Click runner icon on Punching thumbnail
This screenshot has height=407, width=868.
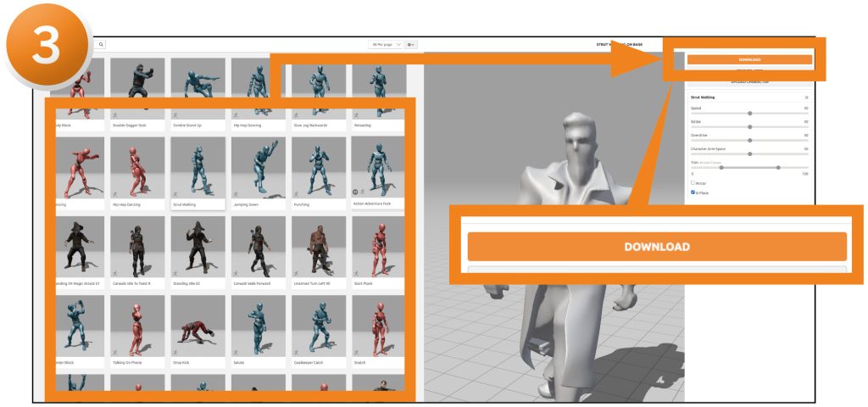tap(296, 194)
